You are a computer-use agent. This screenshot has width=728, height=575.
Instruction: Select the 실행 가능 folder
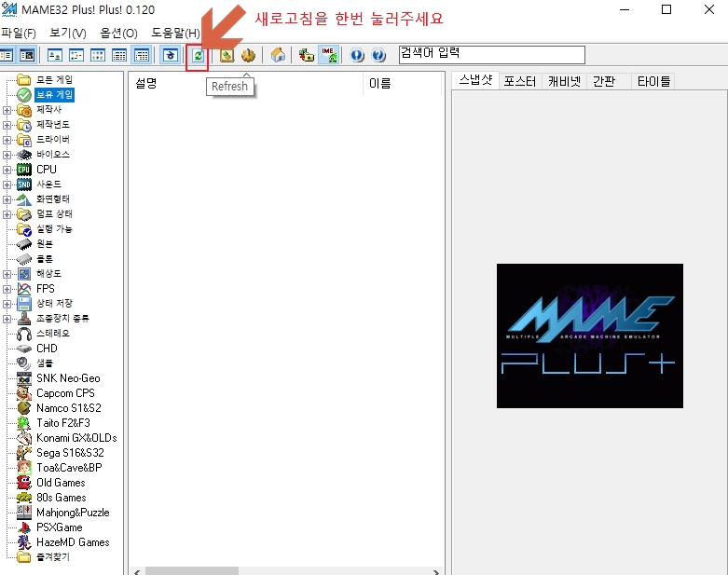pyautogui.click(x=54, y=229)
